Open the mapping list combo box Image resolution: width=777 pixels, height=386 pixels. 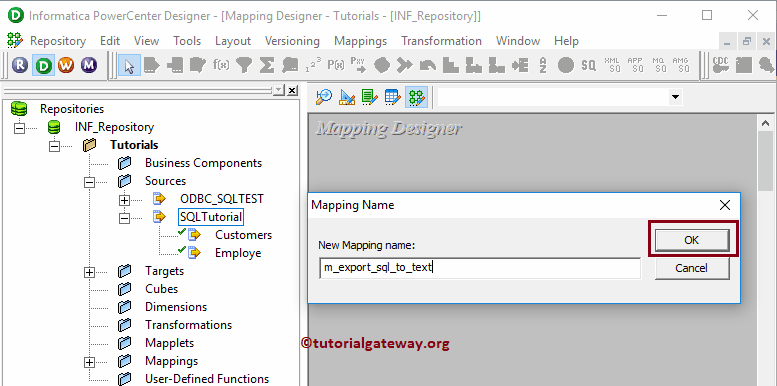point(560,97)
